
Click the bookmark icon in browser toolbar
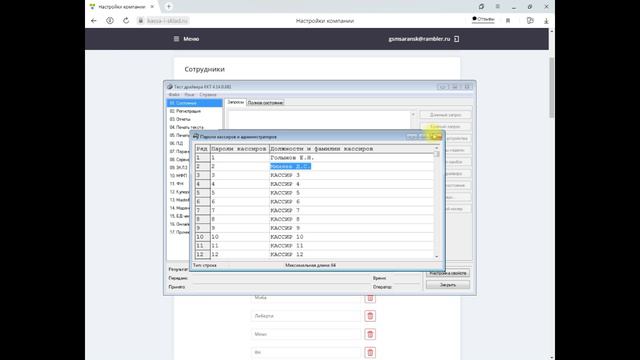[508, 20]
